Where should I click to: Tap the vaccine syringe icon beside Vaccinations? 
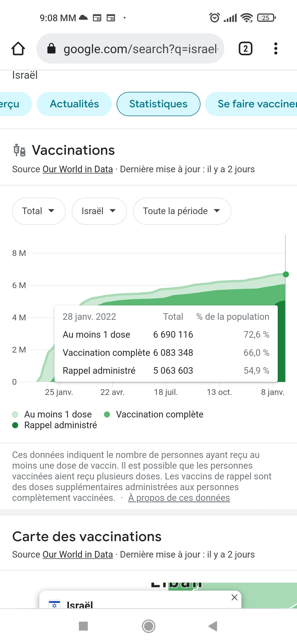coord(20,150)
